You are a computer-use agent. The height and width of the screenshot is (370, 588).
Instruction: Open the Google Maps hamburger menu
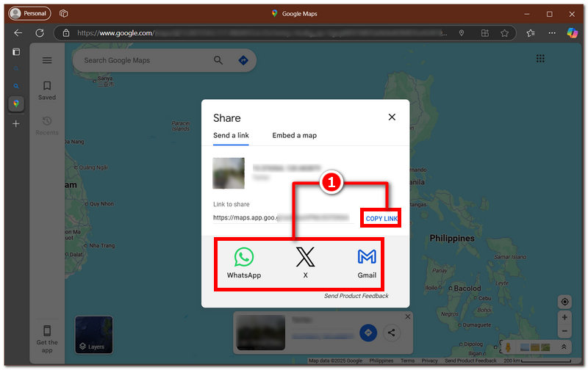pyautogui.click(x=47, y=60)
